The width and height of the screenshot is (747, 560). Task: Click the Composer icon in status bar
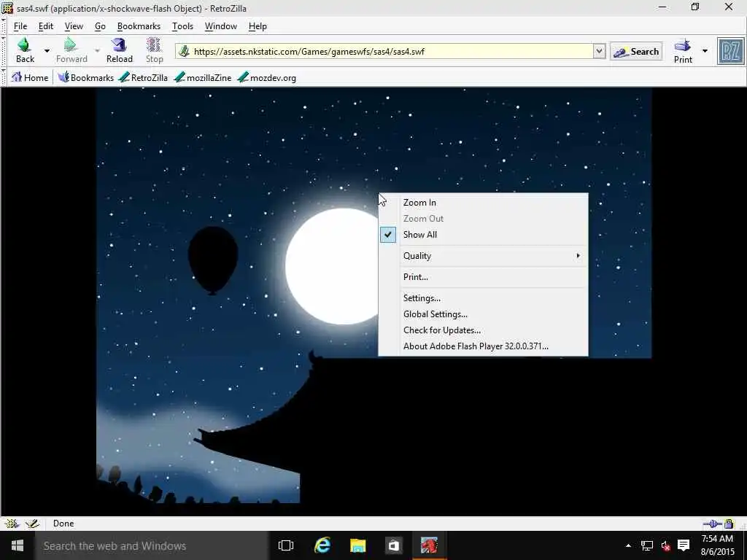point(32,524)
